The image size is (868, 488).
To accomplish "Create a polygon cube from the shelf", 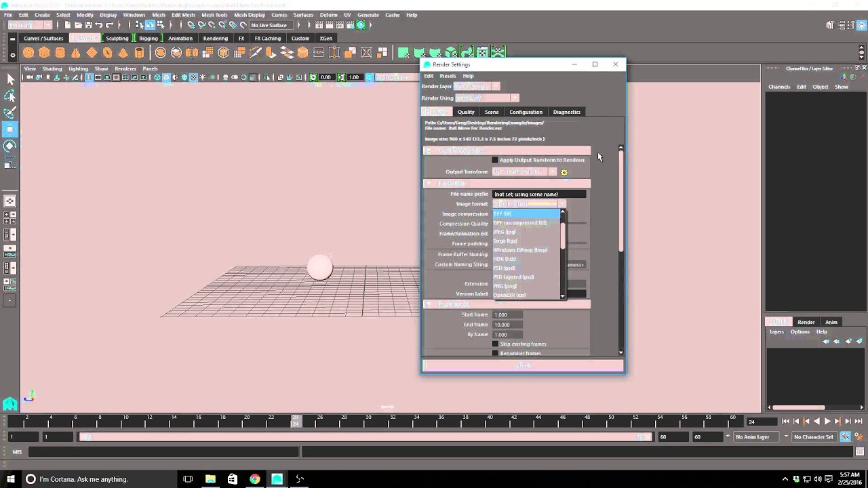I will 44,52.
